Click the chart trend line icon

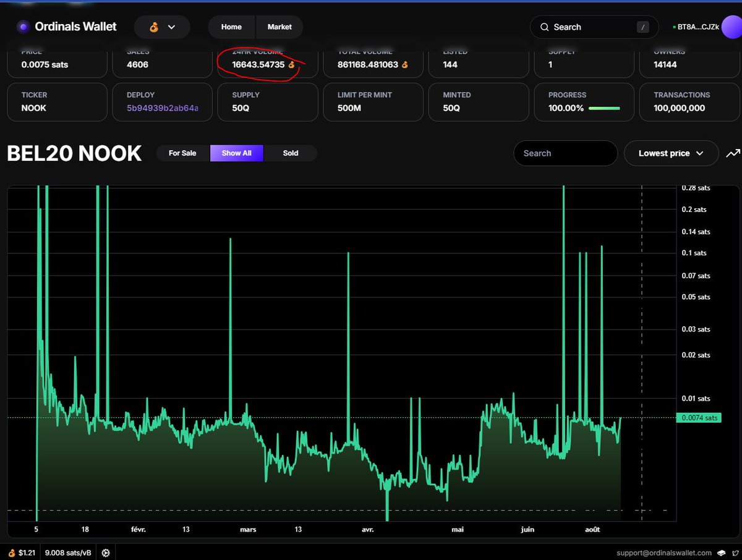pos(733,153)
